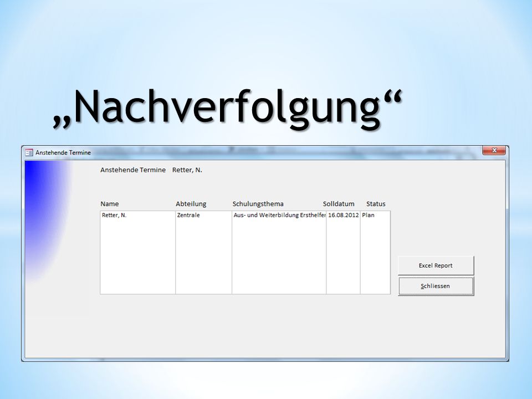Click the 'Status' column header label
Image resolution: width=532 pixels, height=399 pixels.
pyautogui.click(x=376, y=204)
